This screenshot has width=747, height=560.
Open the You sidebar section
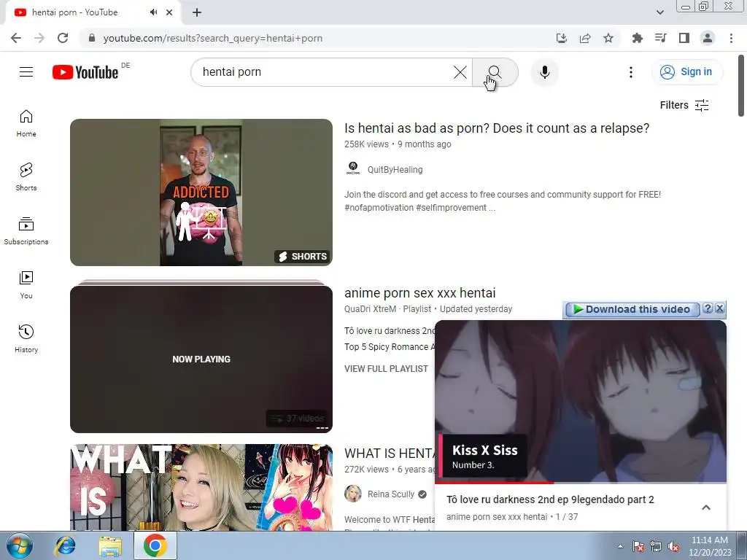tap(26, 285)
